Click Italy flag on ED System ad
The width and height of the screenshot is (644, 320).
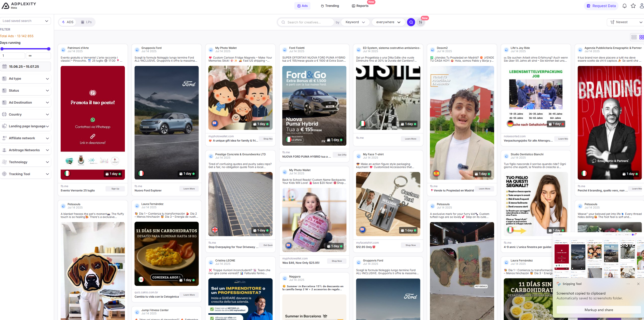tap(362, 123)
